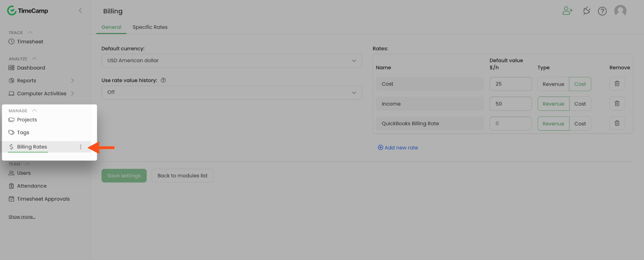
Task: Set Cost rate type to Revenue
Action: pyautogui.click(x=553, y=84)
